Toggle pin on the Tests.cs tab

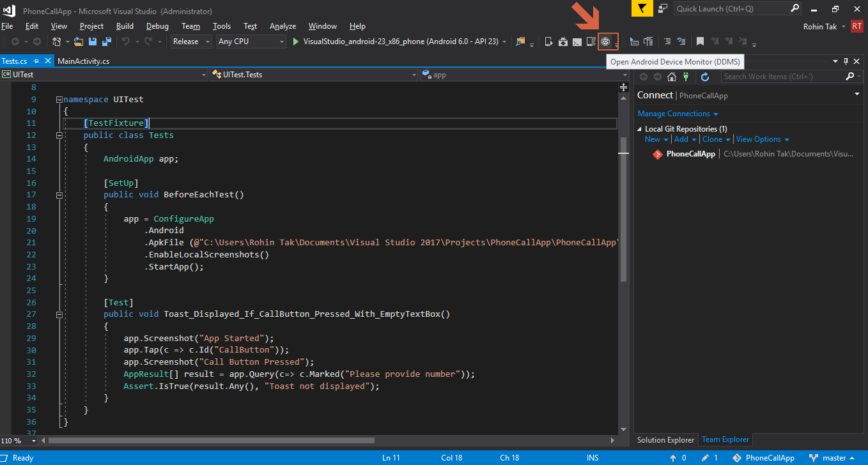click(x=36, y=61)
